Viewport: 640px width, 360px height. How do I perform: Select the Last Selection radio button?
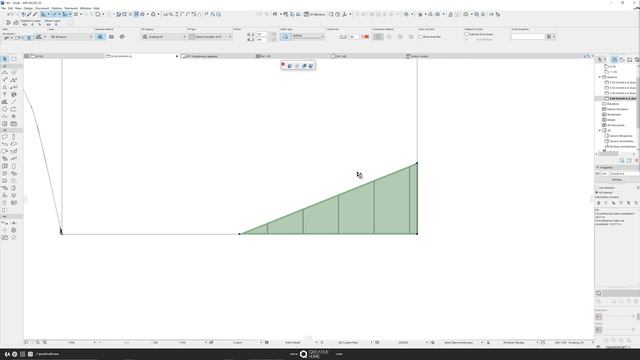597,188
